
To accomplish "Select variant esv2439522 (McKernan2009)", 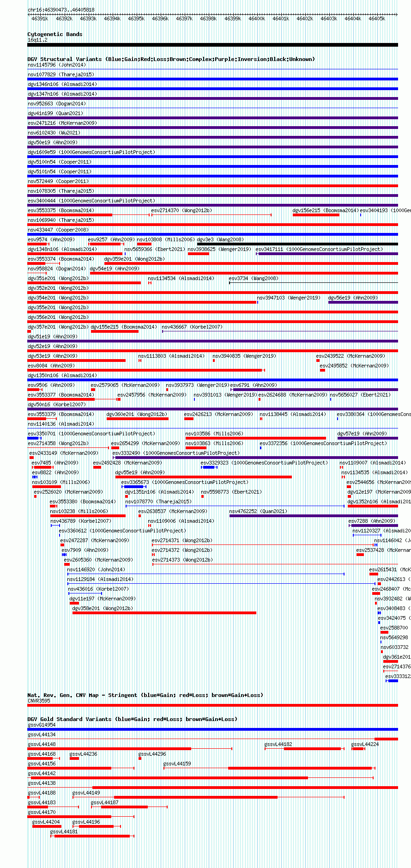I will click(x=351, y=356).
